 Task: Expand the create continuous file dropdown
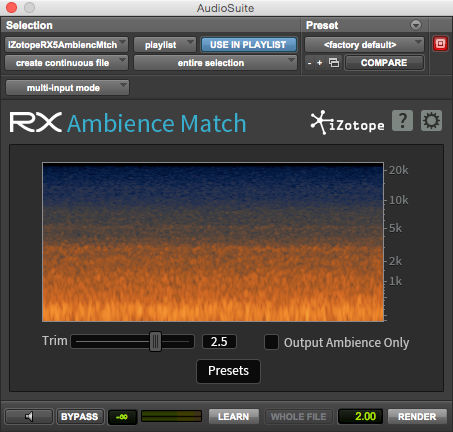[x=66, y=63]
